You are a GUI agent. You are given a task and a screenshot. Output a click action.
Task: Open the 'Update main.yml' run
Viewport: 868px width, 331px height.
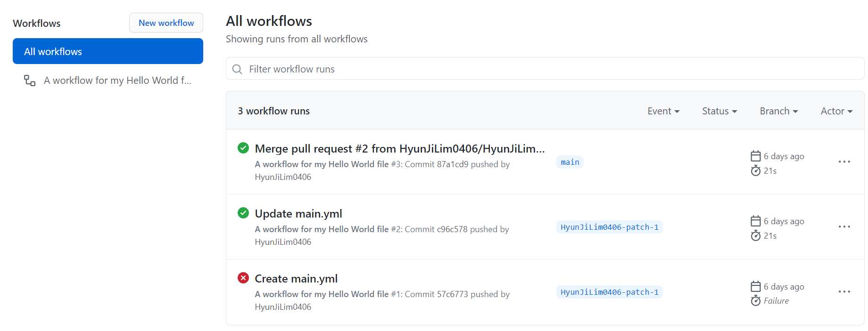[x=298, y=214]
